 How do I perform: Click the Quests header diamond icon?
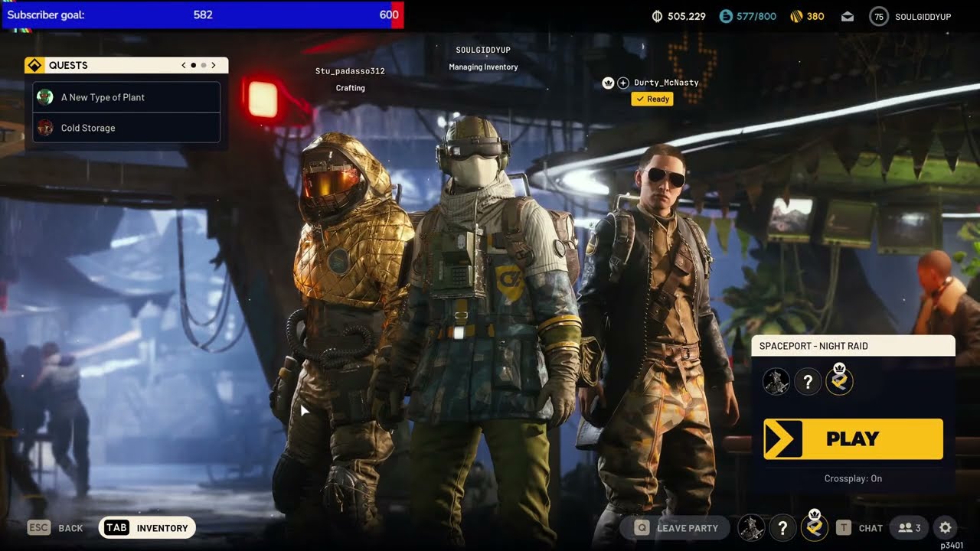tap(34, 65)
